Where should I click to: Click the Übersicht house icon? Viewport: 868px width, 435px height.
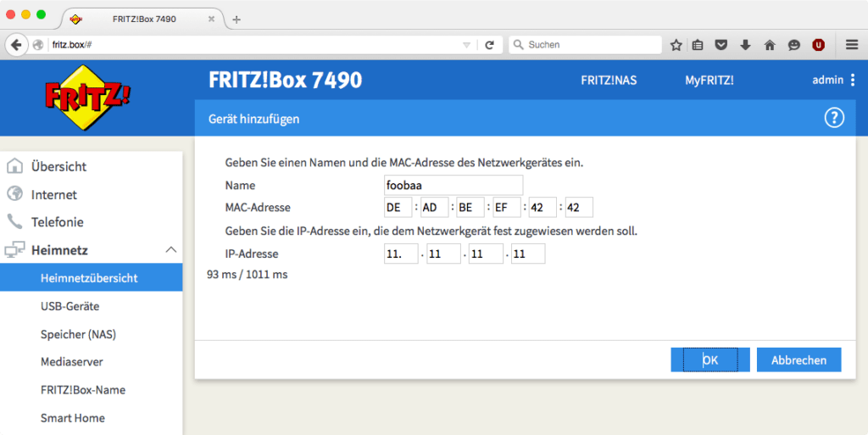point(15,165)
